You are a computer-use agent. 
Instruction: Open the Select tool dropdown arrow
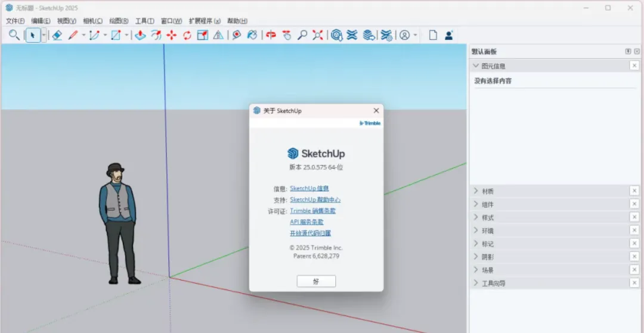coord(44,35)
